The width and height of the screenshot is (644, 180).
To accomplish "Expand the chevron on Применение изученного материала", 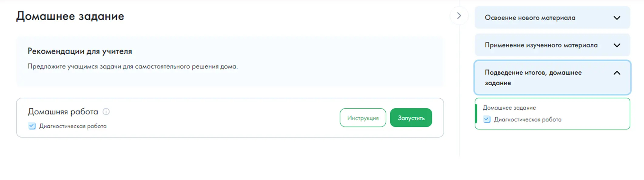I will pyautogui.click(x=617, y=45).
